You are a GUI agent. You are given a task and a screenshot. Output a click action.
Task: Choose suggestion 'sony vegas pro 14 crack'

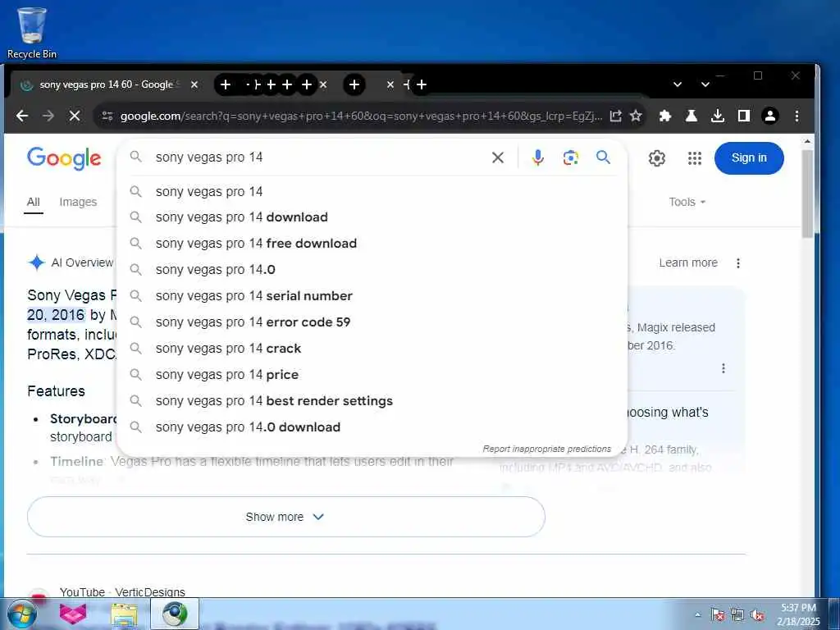click(372, 348)
